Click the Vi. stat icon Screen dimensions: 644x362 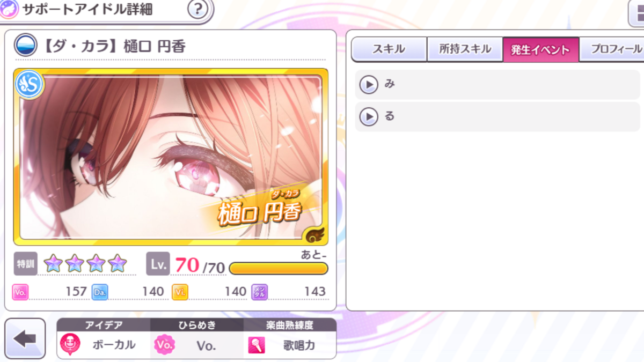click(180, 292)
